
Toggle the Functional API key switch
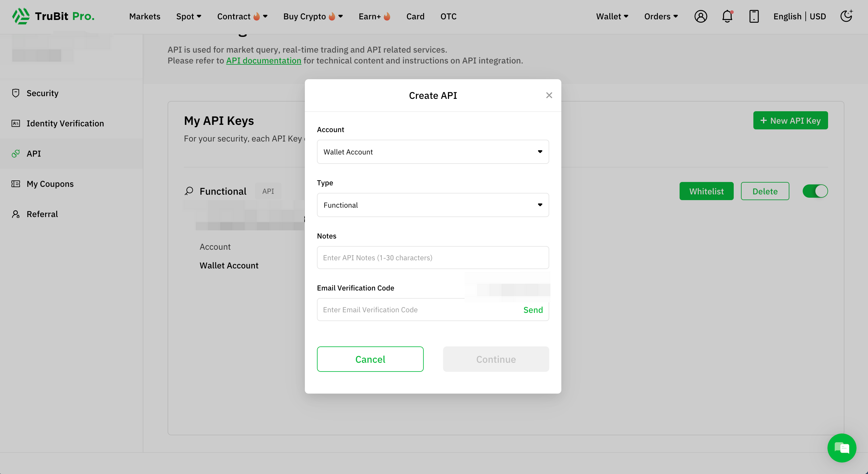point(815,191)
